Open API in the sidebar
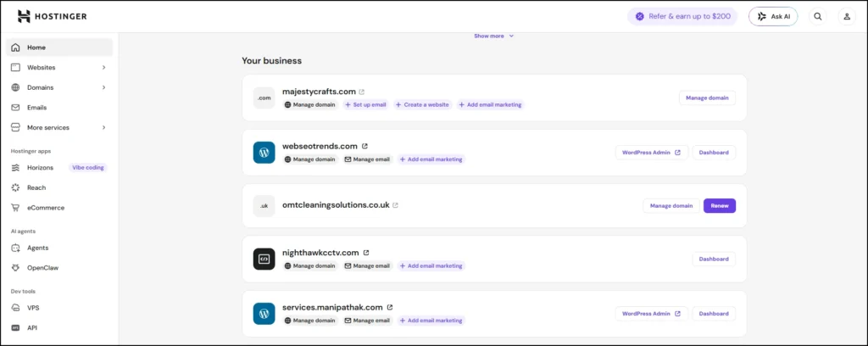Image resolution: width=868 pixels, height=346 pixels. click(59, 327)
